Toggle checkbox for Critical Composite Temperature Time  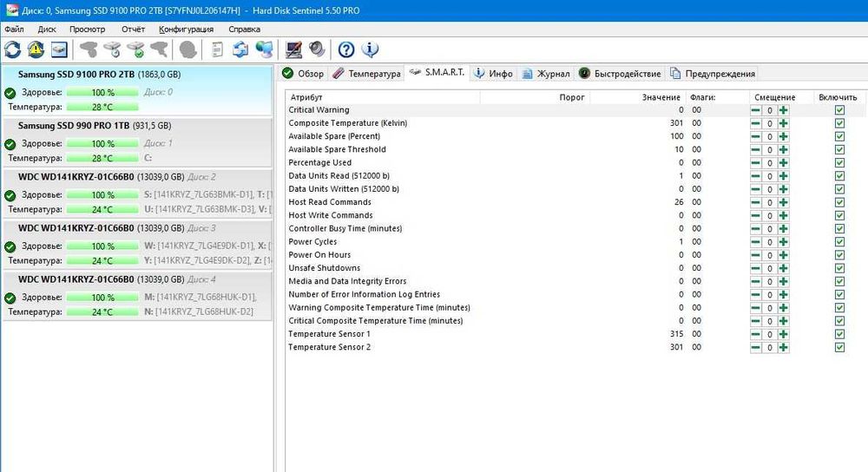pyautogui.click(x=839, y=321)
